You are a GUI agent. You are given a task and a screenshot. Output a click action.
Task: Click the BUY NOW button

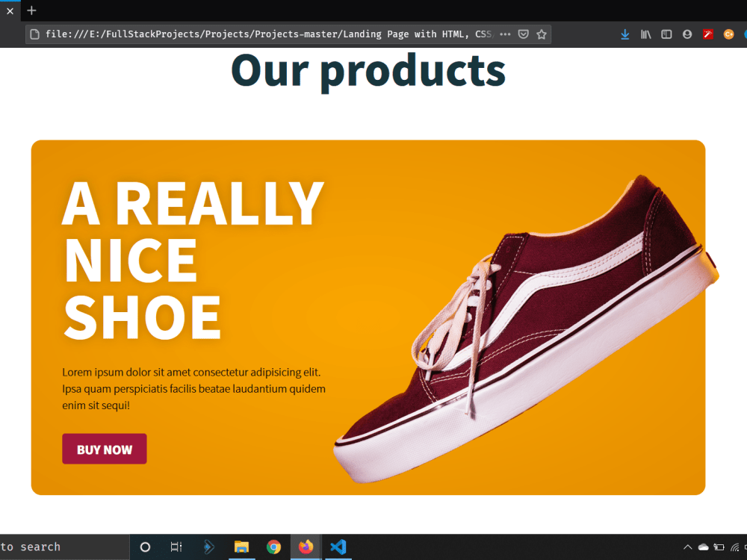[x=105, y=449]
